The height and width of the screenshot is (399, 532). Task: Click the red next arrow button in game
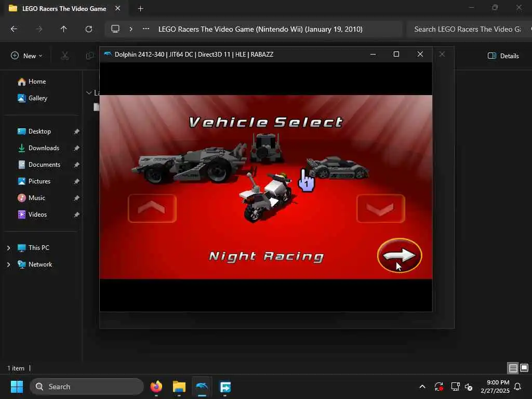pyautogui.click(x=400, y=256)
